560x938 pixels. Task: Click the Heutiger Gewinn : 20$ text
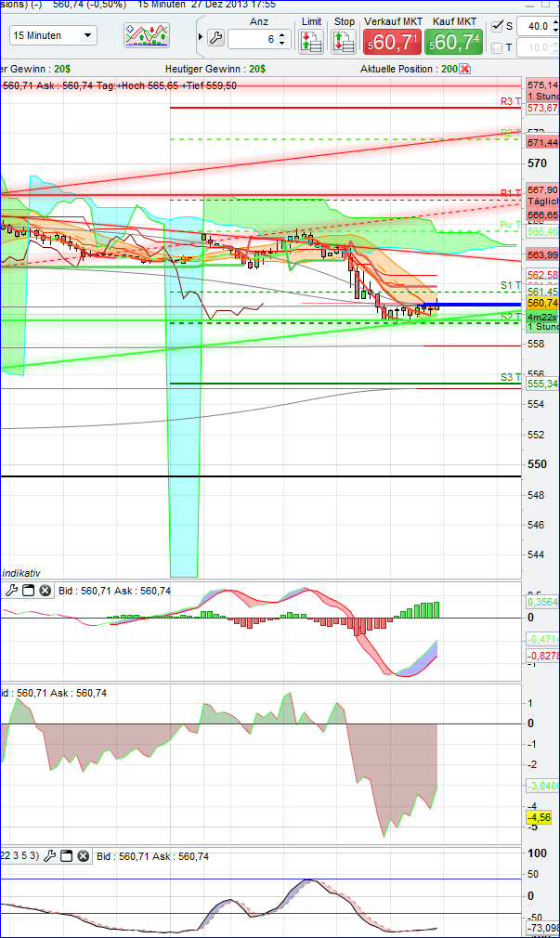[215, 69]
